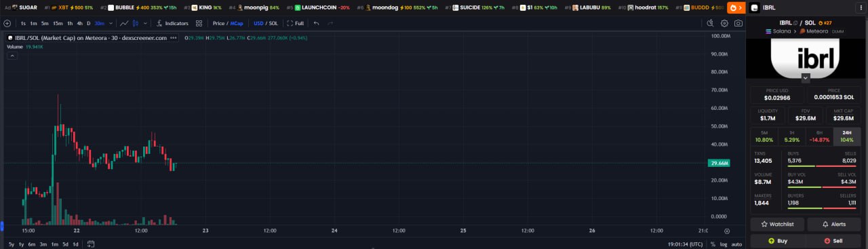Take a chart snapshot with camera icon
The height and width of the screenshot is (249, 868).
[x=738, y=23]
